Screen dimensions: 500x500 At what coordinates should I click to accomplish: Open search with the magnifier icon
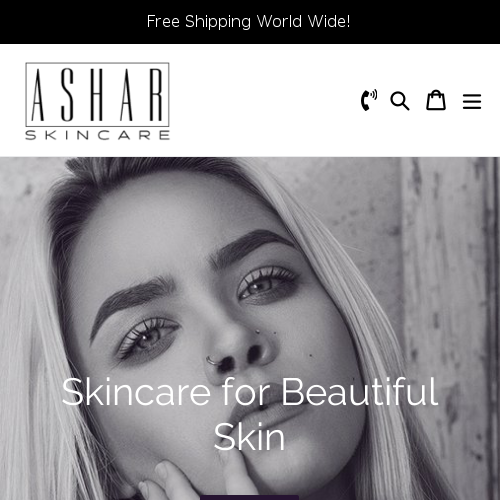point(400,101)
